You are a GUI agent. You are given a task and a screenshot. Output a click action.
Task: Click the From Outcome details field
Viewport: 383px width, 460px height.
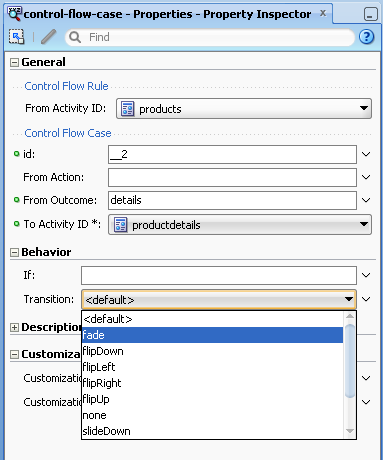232,200
